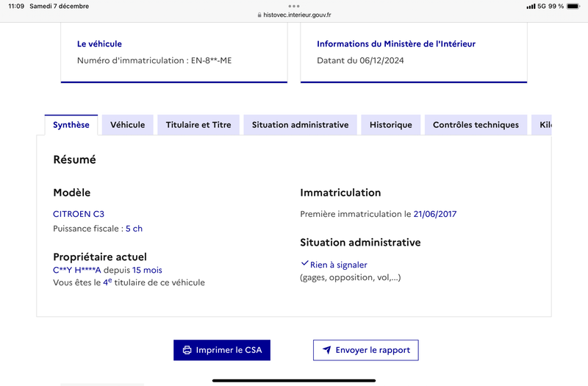Click the paper plane send icon
This screenshot has width=588, height=386.
326,350
